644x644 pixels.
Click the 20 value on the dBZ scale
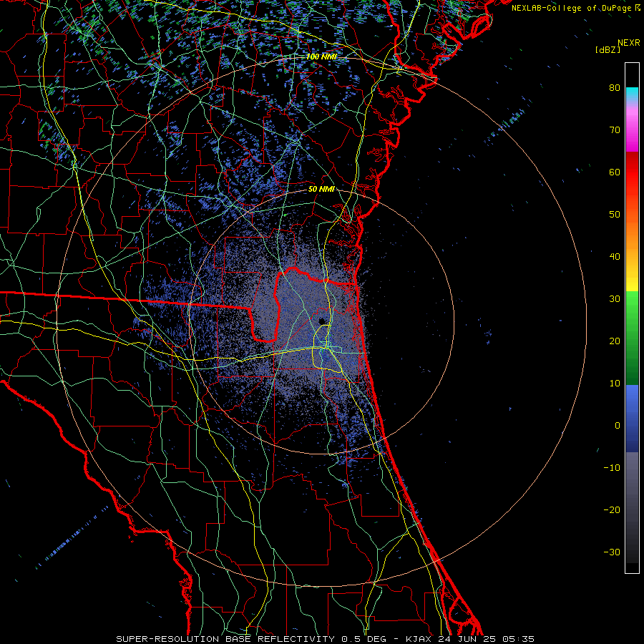click(615, 341)
